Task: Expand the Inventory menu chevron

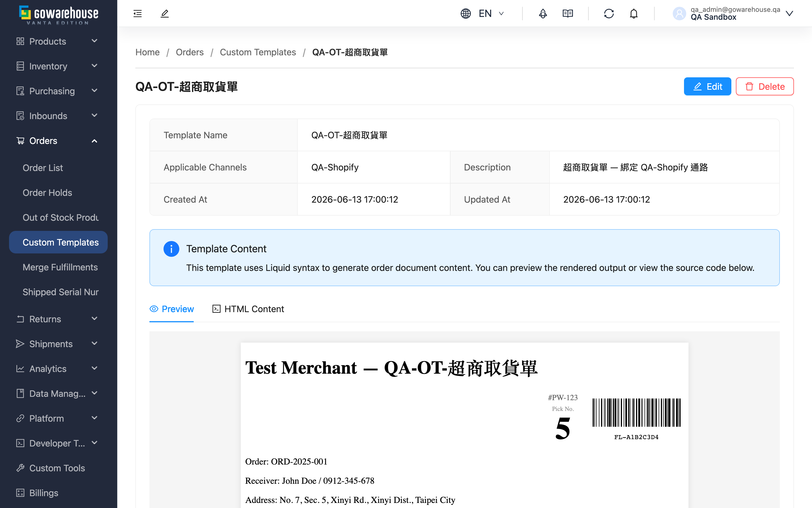Action: pos(95,66)
